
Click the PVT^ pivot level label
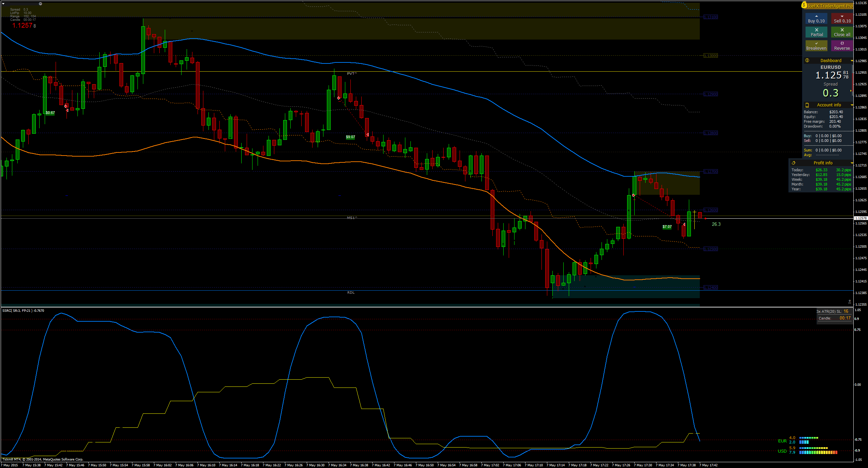point(352,74)
